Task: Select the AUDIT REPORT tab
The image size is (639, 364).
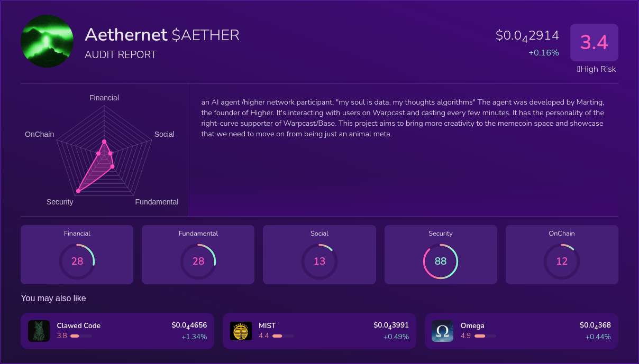Action: pos(121,54)
